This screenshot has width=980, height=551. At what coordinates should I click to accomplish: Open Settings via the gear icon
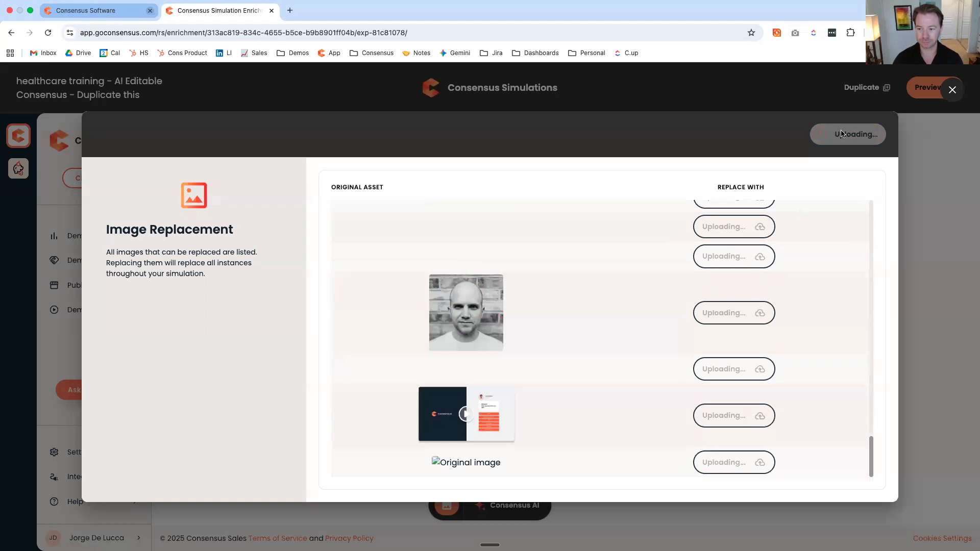coord(55,452)
